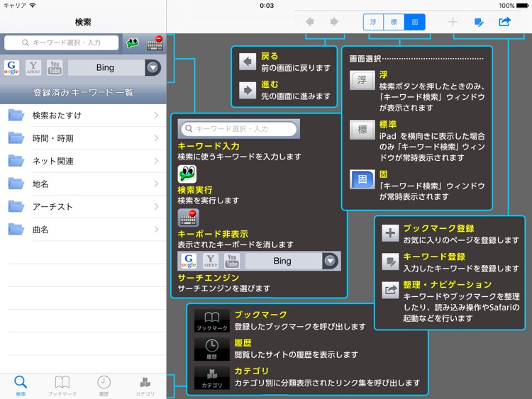
Task: Click the 0:03 clock in status bar
Action: tap(267, 6)
